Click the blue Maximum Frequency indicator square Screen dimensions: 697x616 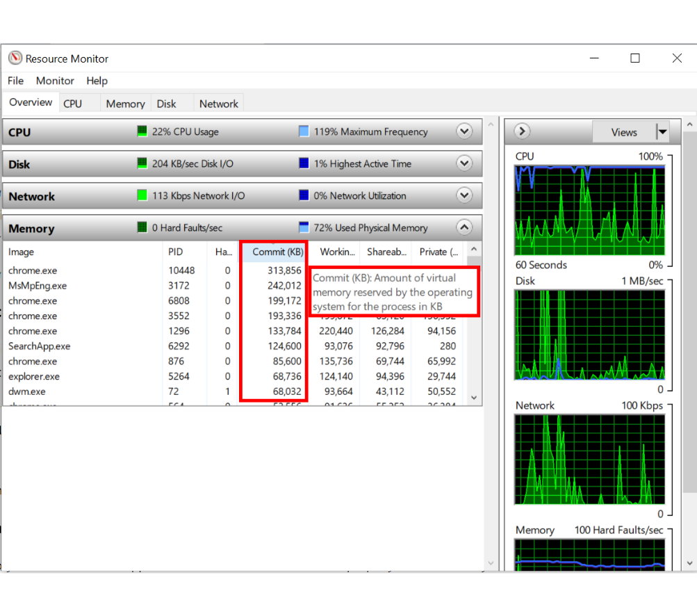point(304,131)
